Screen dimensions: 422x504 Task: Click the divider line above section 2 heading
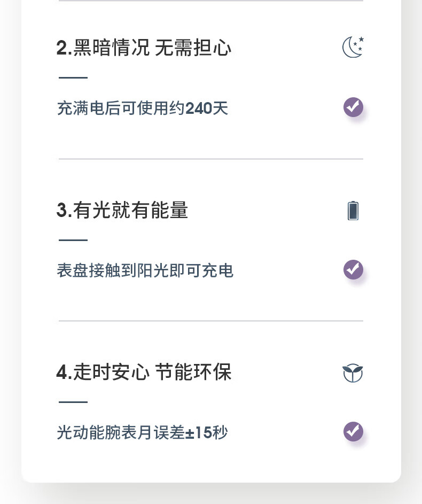tap(210, 1)
